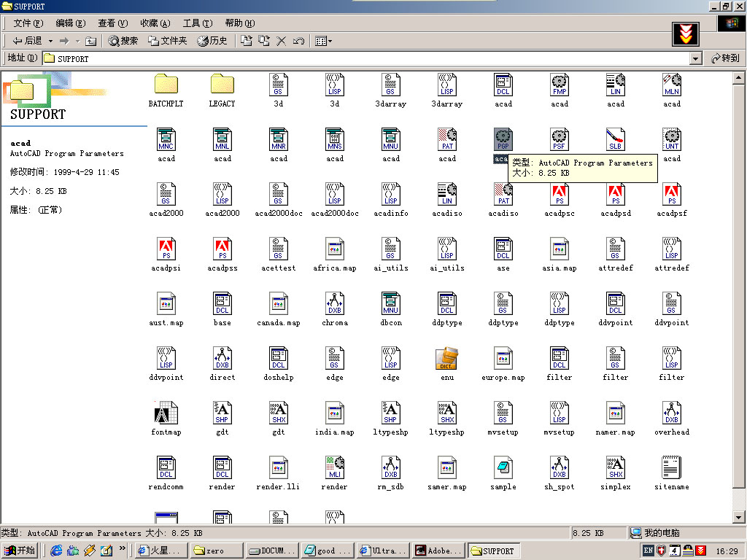
Task: Expand the address bar dropdown arrow
Action: click(695, 58)
